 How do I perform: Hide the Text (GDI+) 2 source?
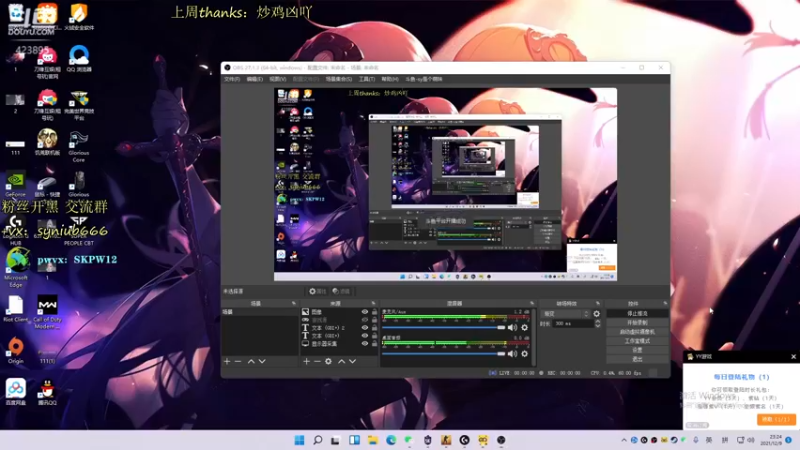click(x=365, y=328)
